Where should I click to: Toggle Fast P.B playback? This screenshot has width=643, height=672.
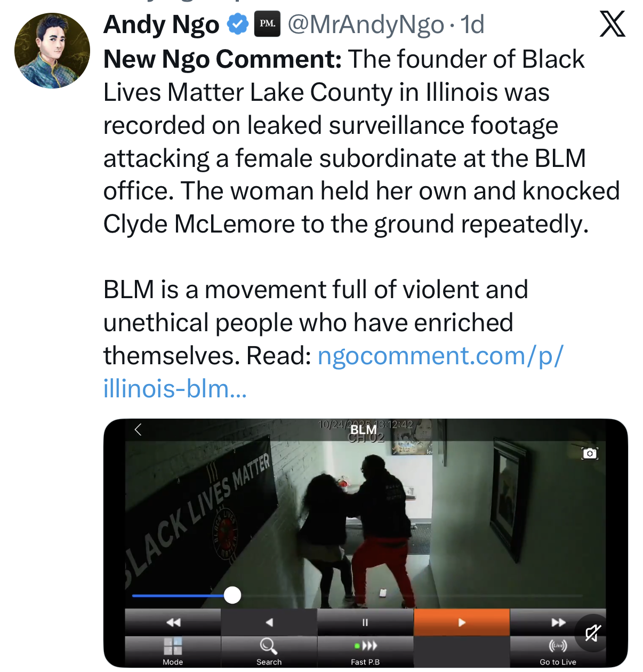[365, 650]
